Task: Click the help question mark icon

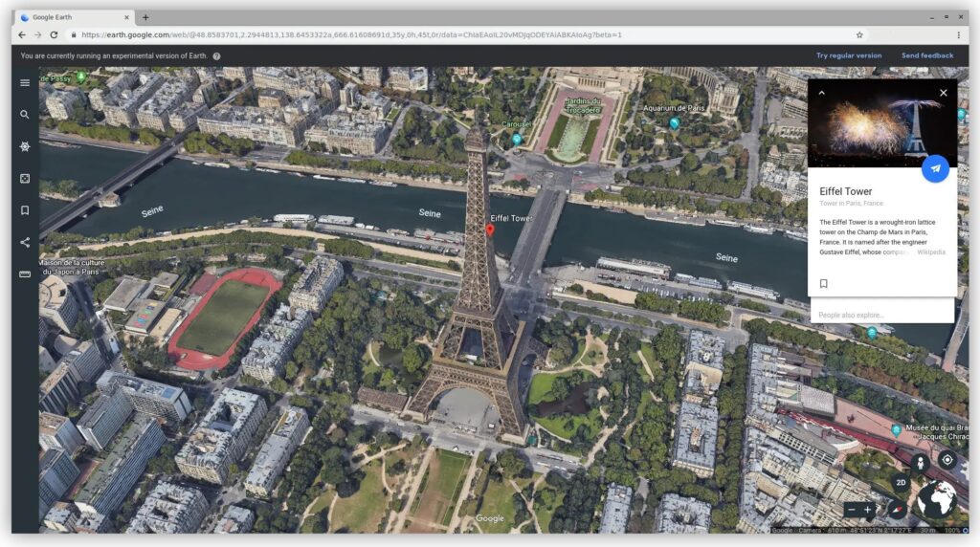Action: (x=216, y=56)
